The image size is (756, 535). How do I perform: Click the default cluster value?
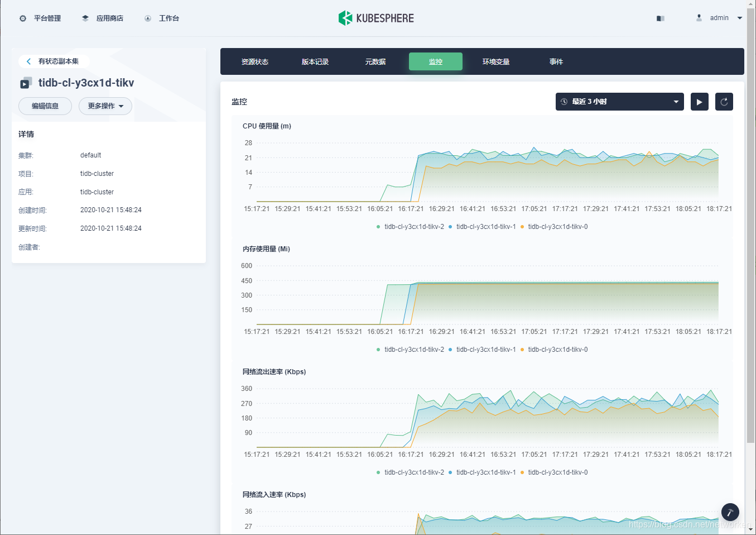click(90, 155)
